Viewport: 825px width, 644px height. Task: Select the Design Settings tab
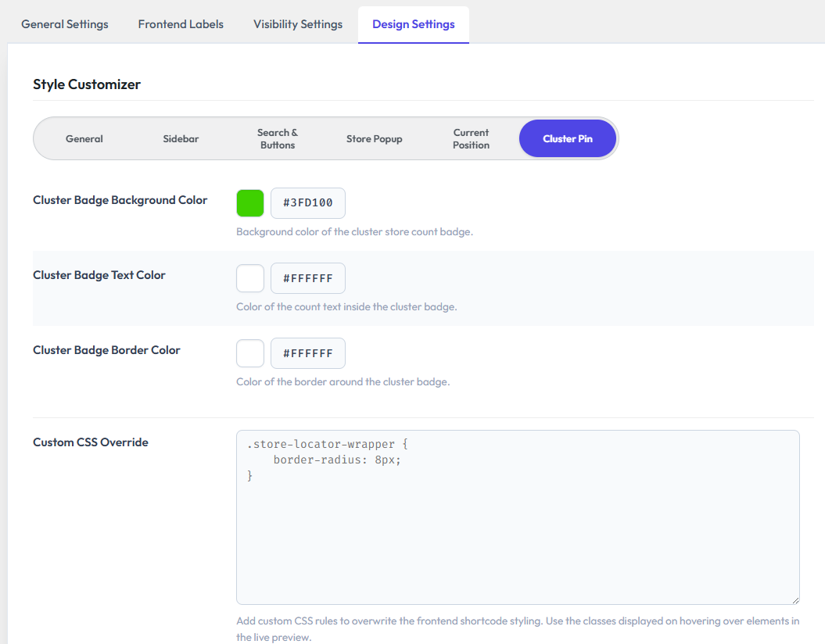[x=414, y=24]
